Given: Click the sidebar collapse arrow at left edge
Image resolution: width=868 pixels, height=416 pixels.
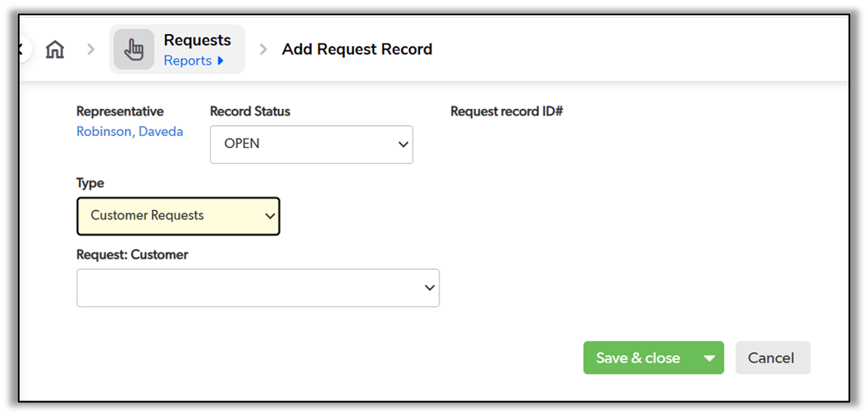Looking at the screenshot, I should point(21,49).
